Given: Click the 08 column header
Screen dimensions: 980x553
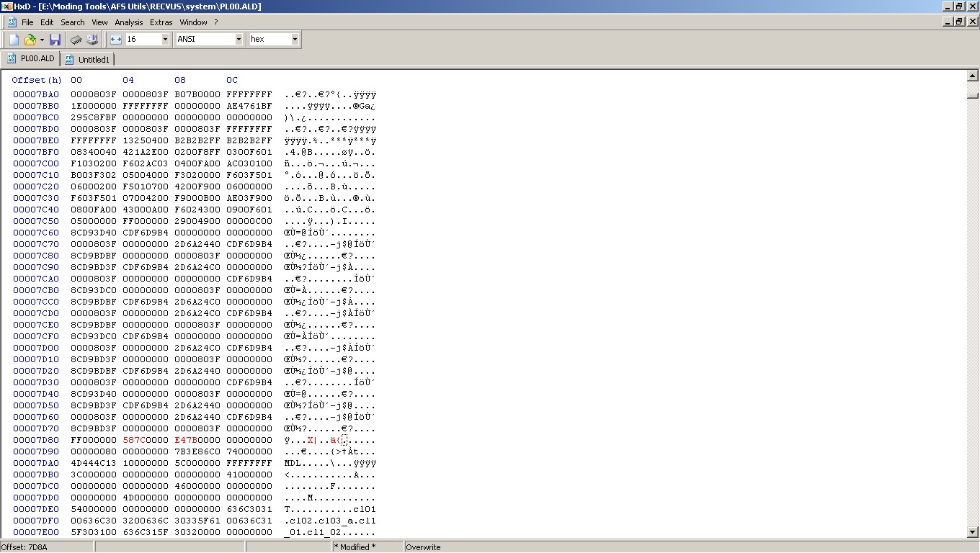Looking at the screenshot, I should click(x=180, y=80).
